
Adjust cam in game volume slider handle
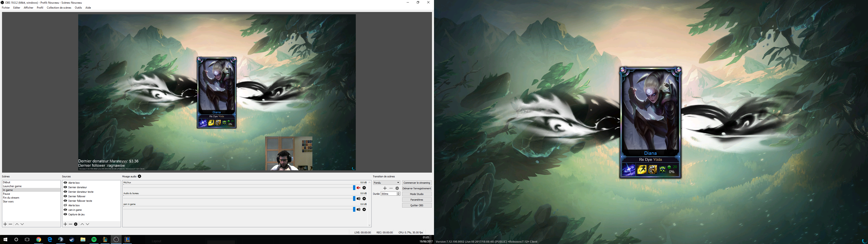354,209
